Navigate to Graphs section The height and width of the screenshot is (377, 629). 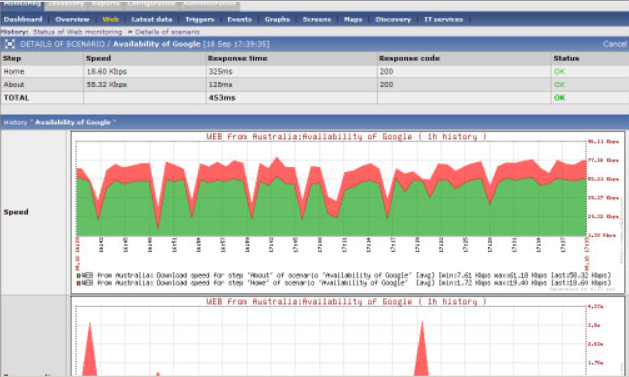[x=277, y=19]
